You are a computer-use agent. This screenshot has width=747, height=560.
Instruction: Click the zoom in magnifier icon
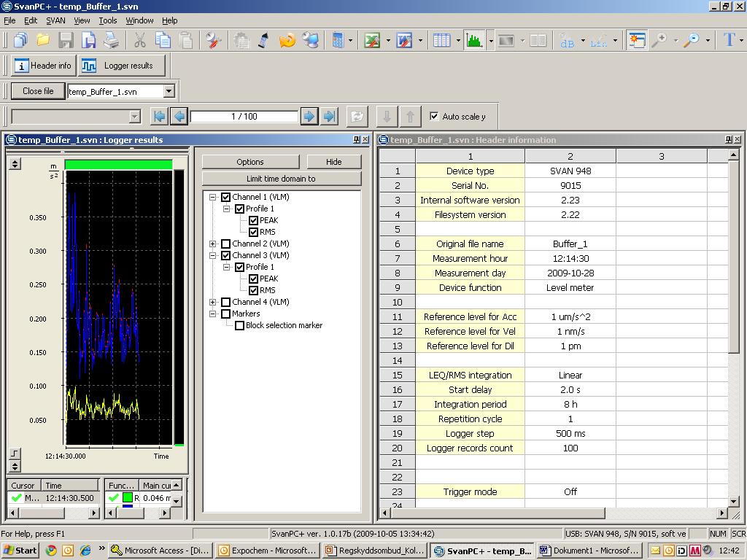[659, 41]
